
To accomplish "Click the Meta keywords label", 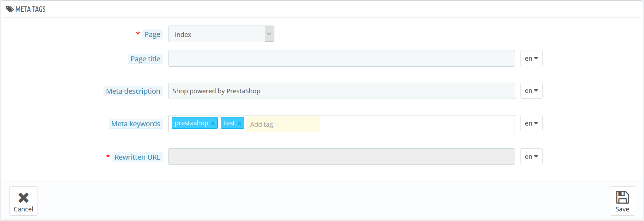I will pos(136,124).
